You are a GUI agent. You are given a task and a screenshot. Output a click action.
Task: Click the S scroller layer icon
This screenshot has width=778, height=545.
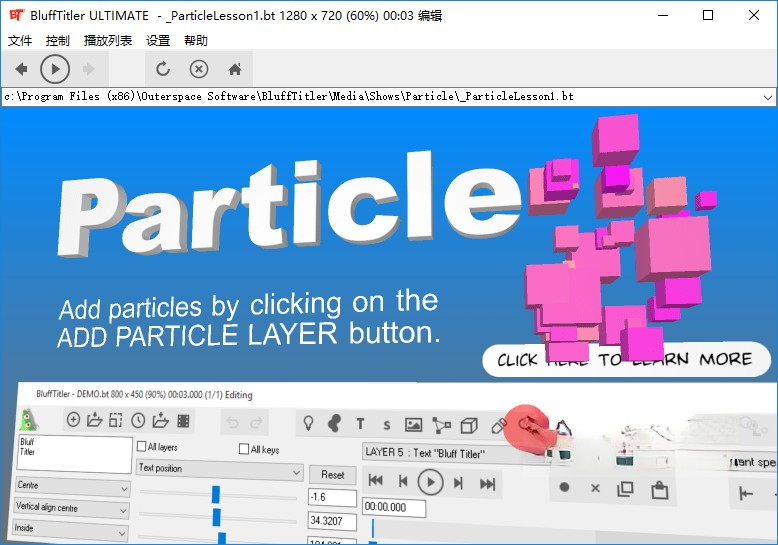387,425
